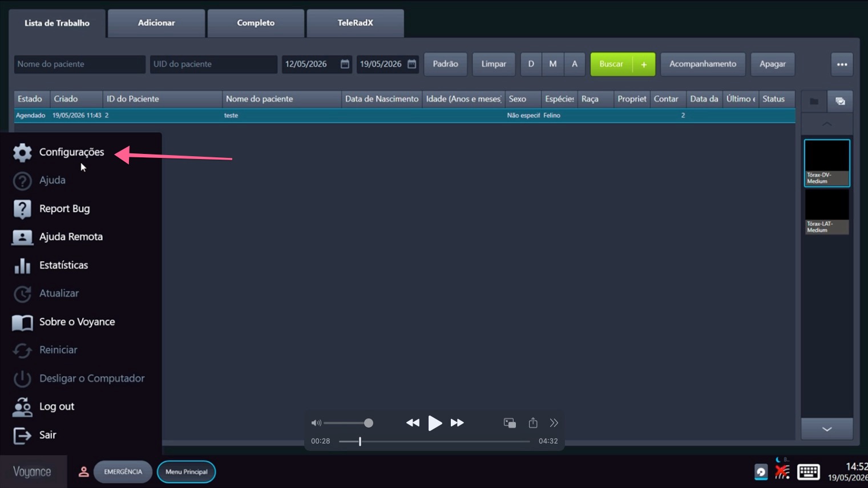Sort by Criado column header

pyautogui.click(x=76, y=99)
